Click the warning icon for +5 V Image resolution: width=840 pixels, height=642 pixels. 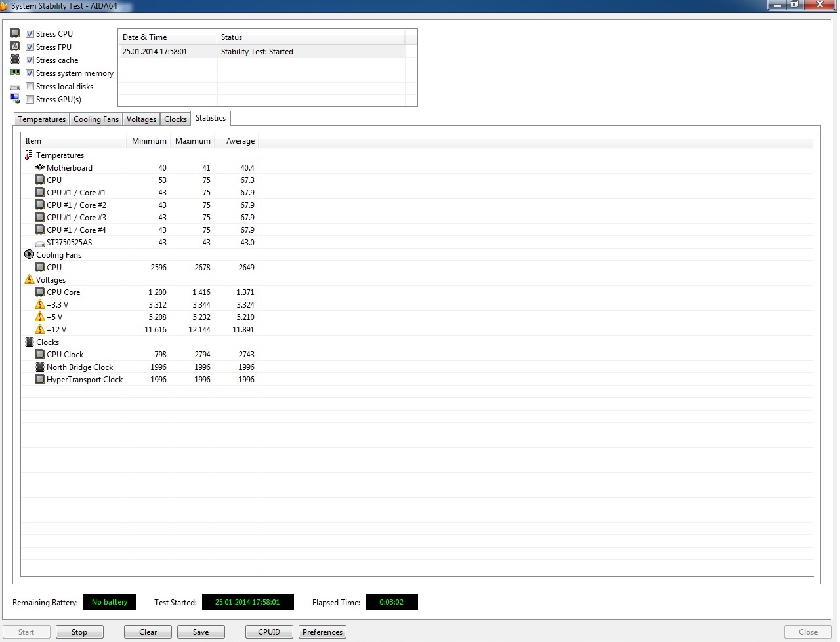click(40, 317)
